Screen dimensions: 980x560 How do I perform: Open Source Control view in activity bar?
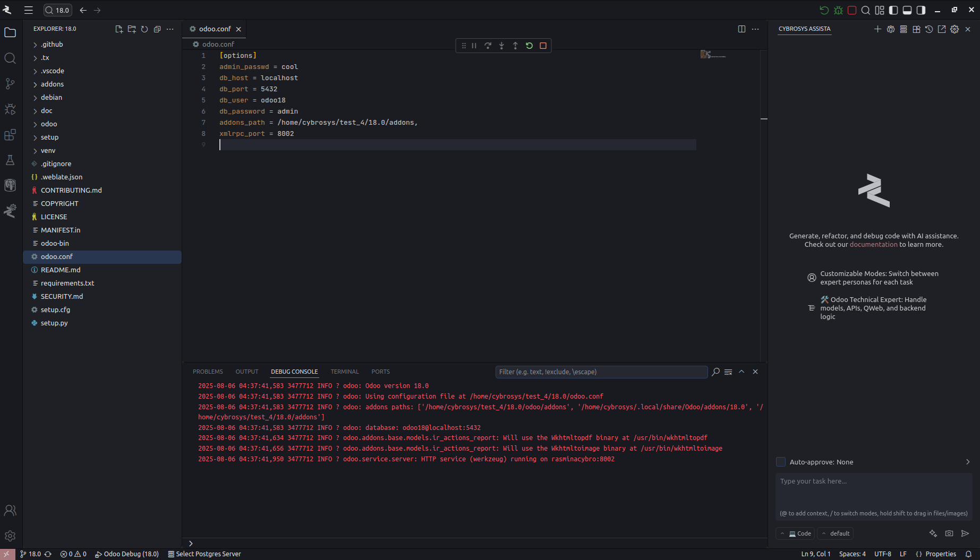pos(10,83)
